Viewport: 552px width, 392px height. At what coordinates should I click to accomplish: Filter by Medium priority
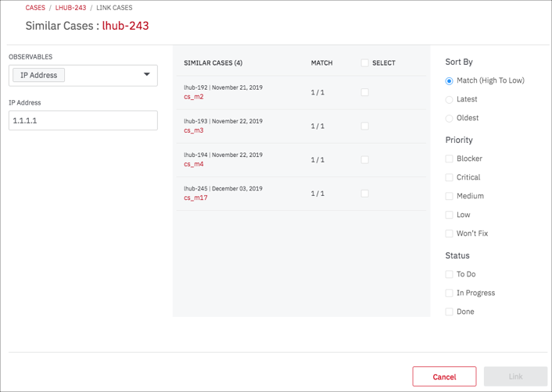450,196
